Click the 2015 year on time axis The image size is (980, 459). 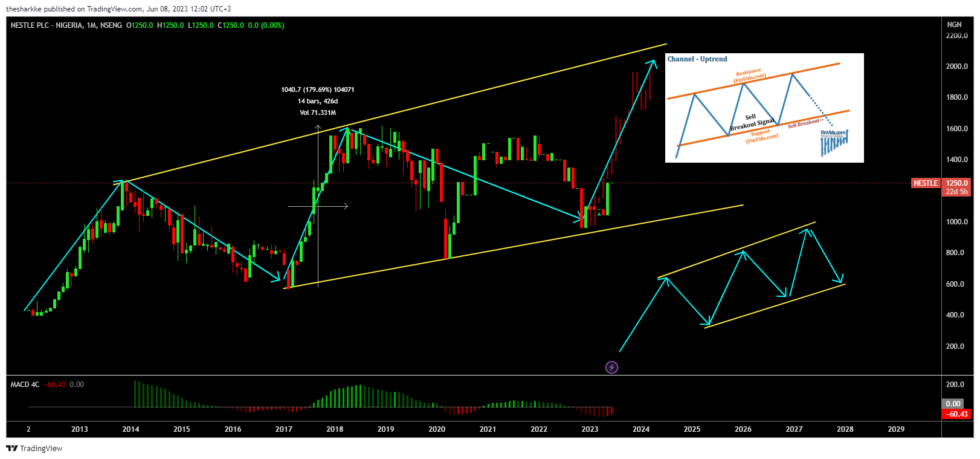coord(182,429)
